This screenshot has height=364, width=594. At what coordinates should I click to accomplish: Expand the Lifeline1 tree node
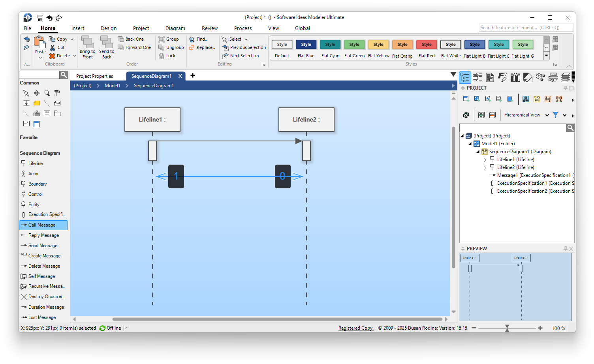[485, 159]
